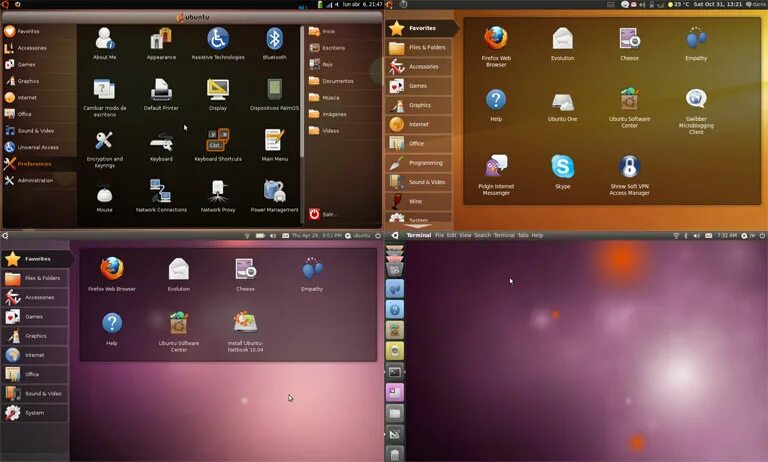Image resolution: width=768 pixels, height=462 pixels.
Task: Open Mouse preferences
Action: pos(104,198)
